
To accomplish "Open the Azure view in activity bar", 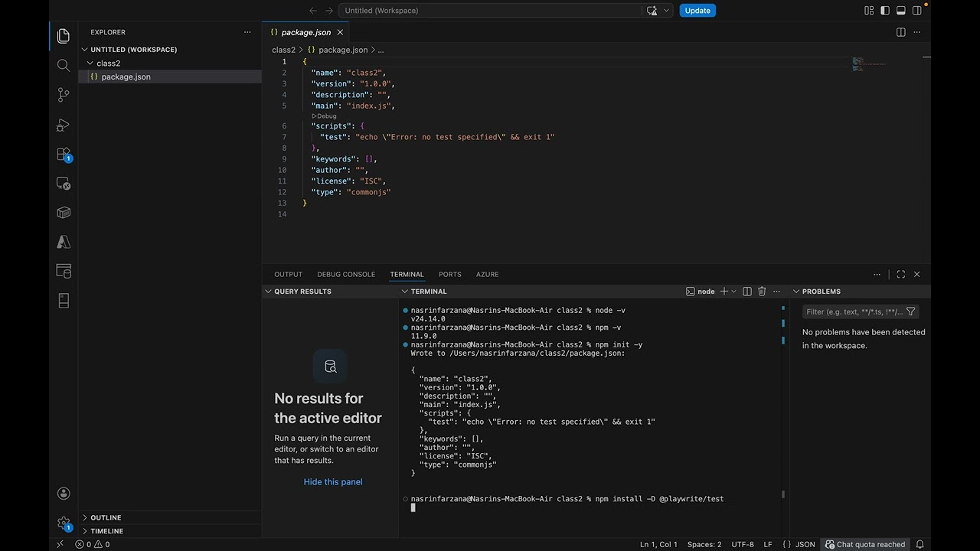I will [x=64, y=242].
